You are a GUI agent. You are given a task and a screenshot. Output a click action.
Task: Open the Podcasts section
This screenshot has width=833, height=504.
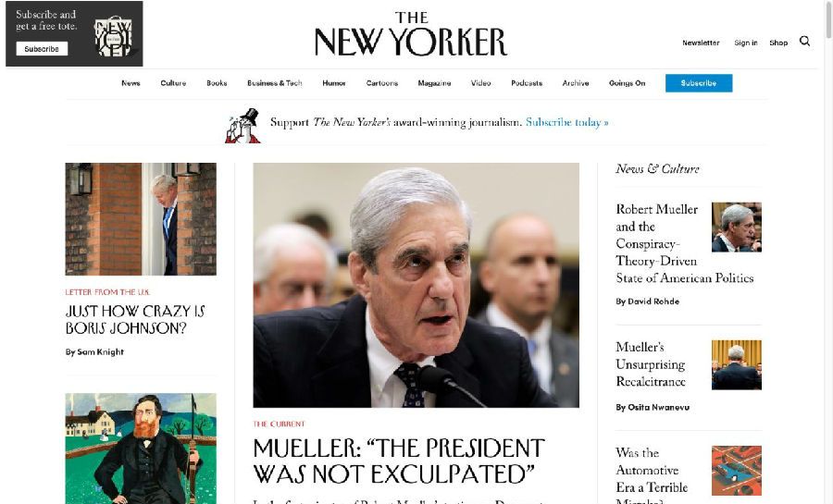point(527,83)
